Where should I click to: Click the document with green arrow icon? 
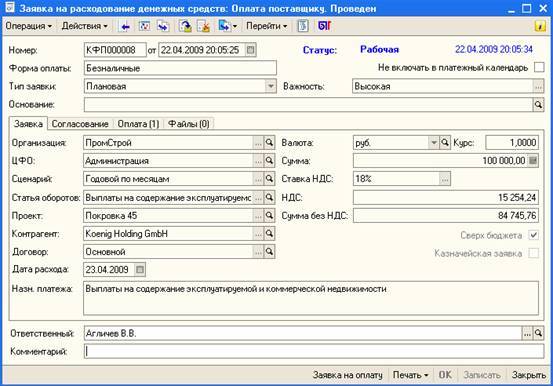tap(185, 26)
